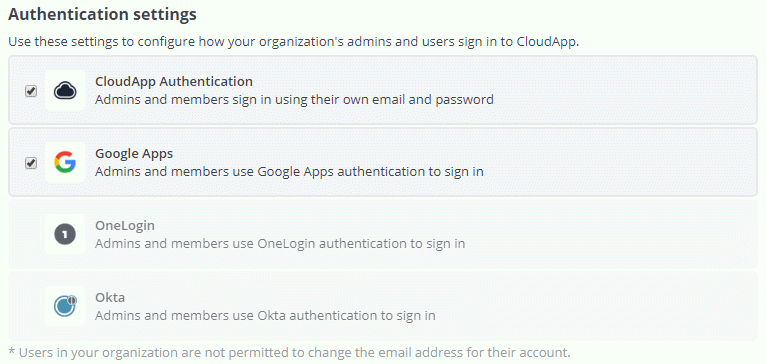
Task: Select the Google Apps title
Action: point(134,153)
